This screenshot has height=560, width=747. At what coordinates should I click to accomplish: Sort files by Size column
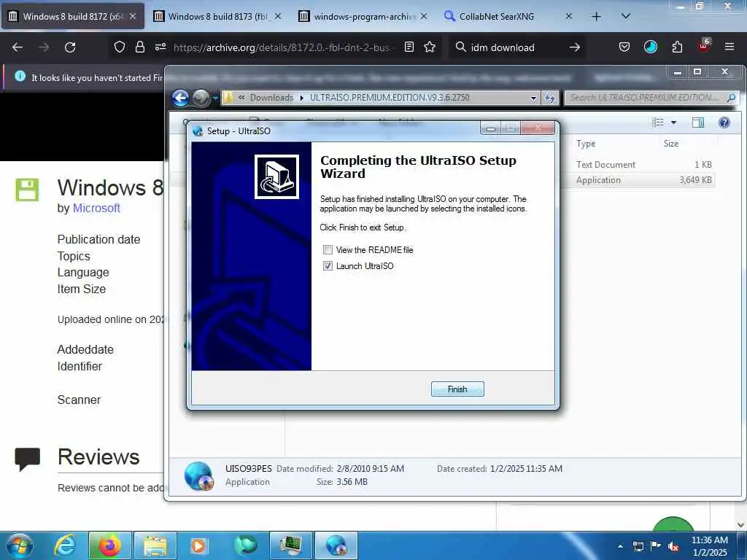pos(671,144)
